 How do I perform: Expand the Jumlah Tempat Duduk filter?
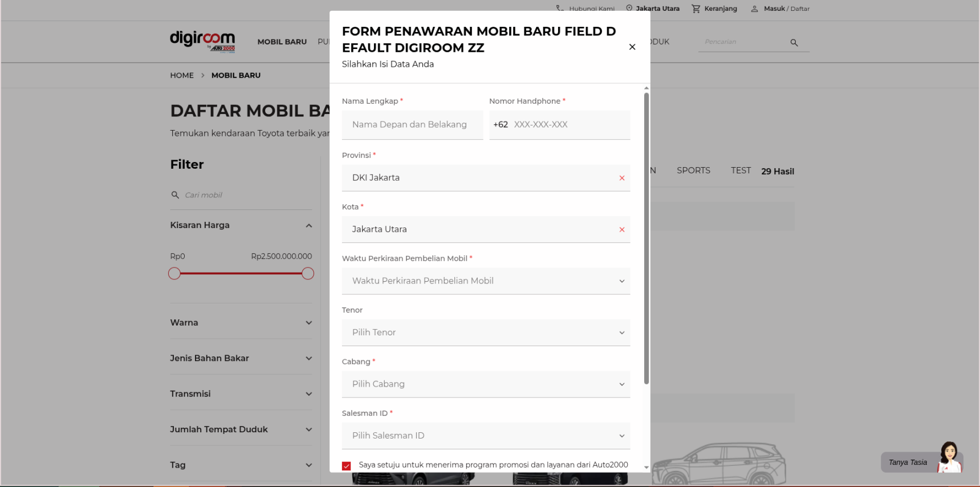point(308,430)
